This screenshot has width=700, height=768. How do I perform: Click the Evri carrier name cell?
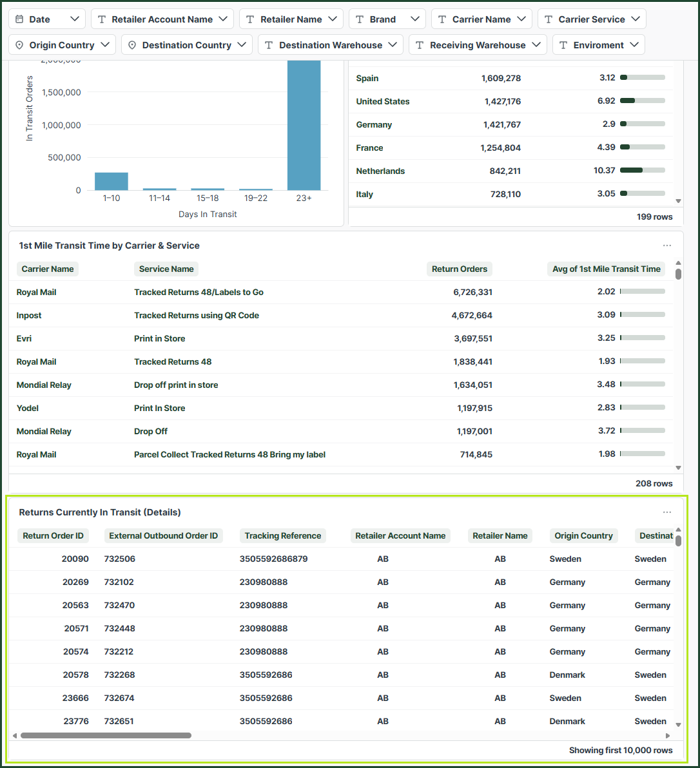pyautogui.click(x=24, y=338)
